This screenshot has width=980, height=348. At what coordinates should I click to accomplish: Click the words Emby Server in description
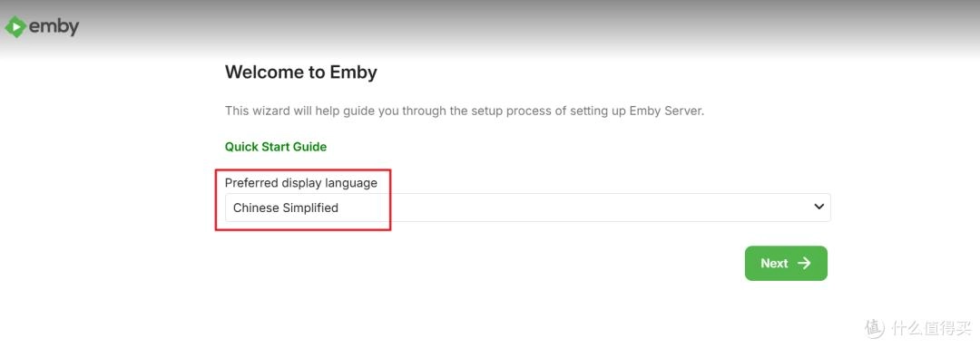click(670, 111)
